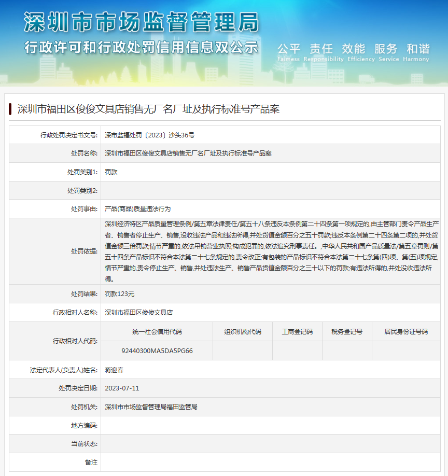
Task: Click the 处罚事由 label
Action: [x=84, y=209]
